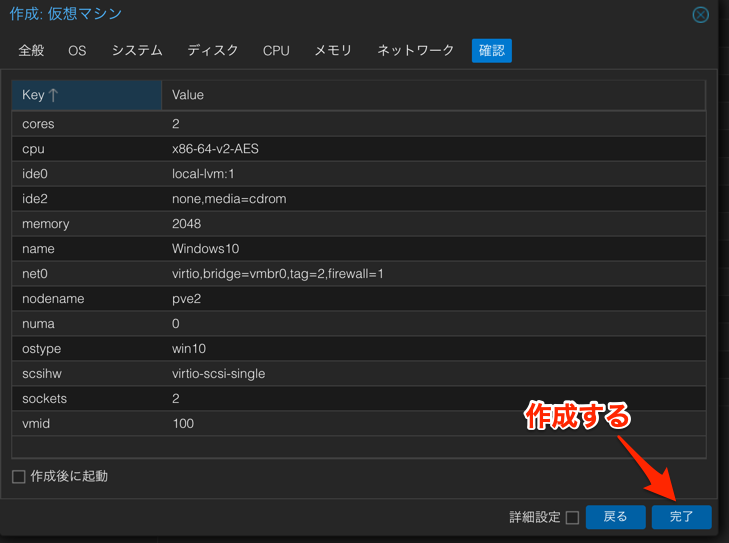Switch to the メモリ tab
This screenshot has height=543, width=729.
click(x=333, y=51)
